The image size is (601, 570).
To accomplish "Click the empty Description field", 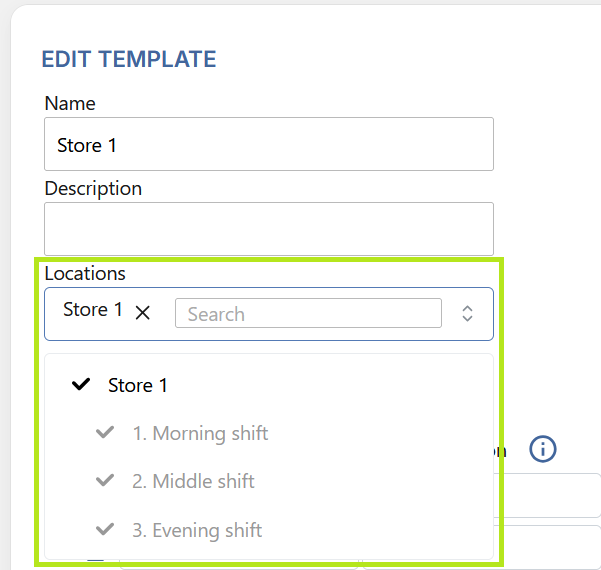I will tap(269, 229).
